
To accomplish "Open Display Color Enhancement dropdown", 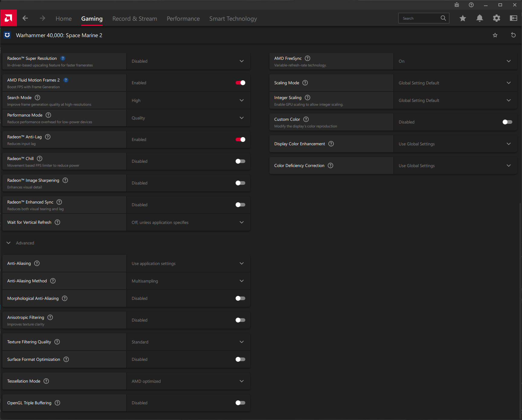I will click(x=456, y=144).
